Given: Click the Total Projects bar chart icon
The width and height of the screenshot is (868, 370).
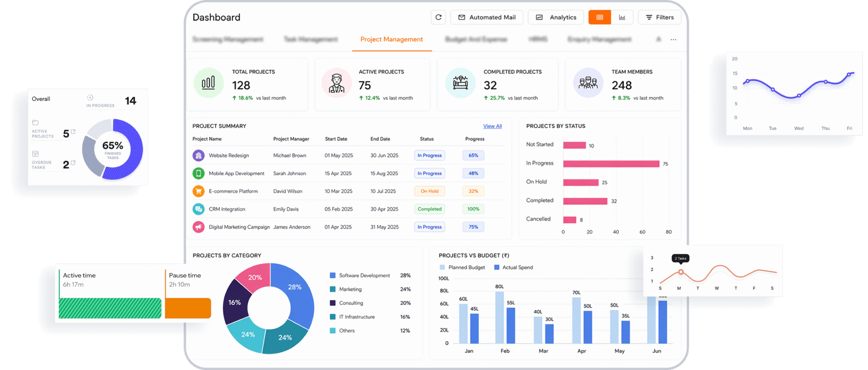Looking at the screenshot, I should (209, 83).
